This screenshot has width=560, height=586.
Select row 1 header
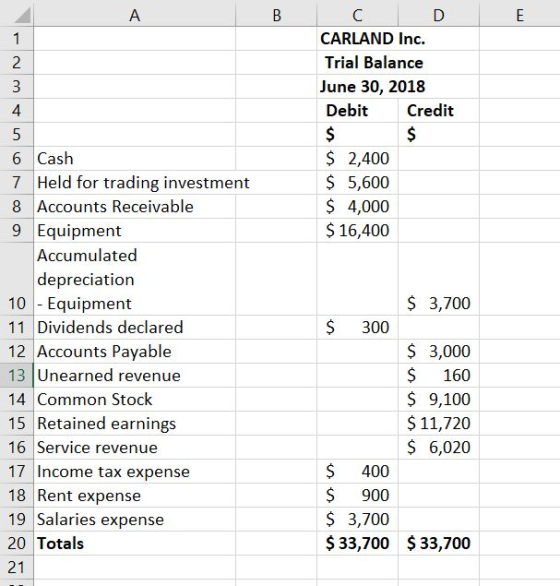pos(16,38)
